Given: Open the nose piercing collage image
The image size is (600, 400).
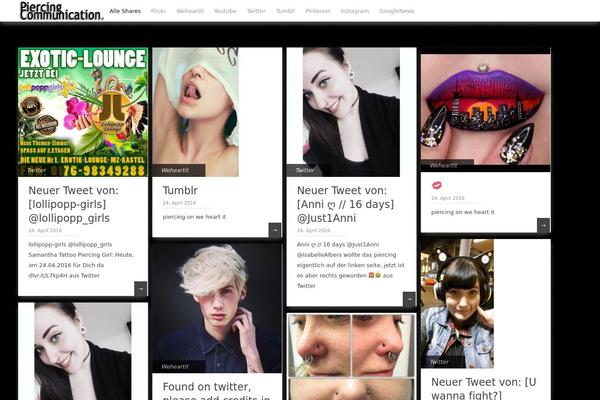Looking at the screenshot, I should coord(351,357).
